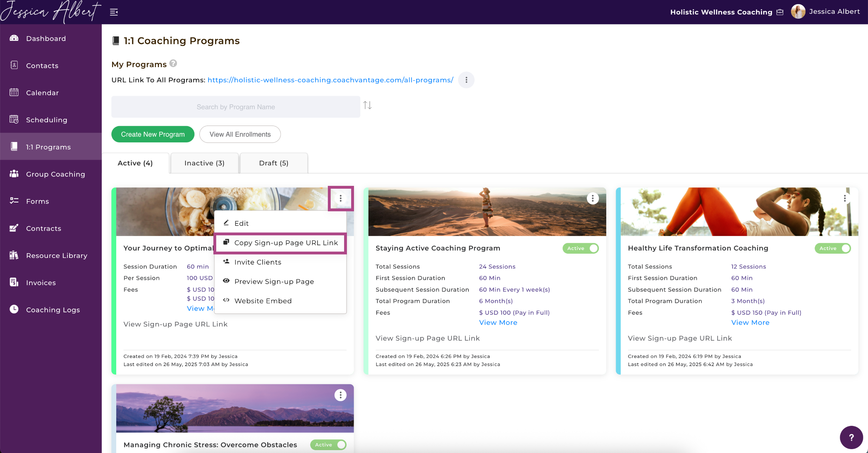The width and height of the screenshot is (868, 453).
Task: Click the desert hiker image on Staying Active card
Action: click(487, 212)
